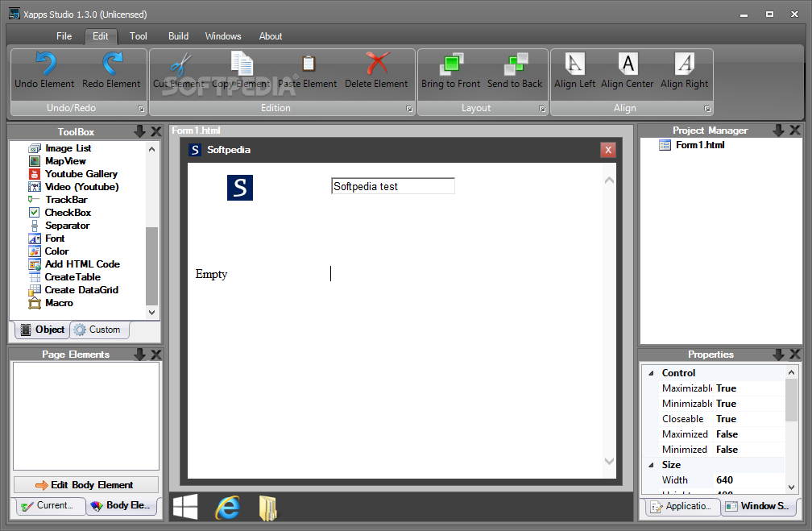Viewport: 812px width, 531px height.
Task: Click the Undo Element icon
Action: tap(46, 64)
